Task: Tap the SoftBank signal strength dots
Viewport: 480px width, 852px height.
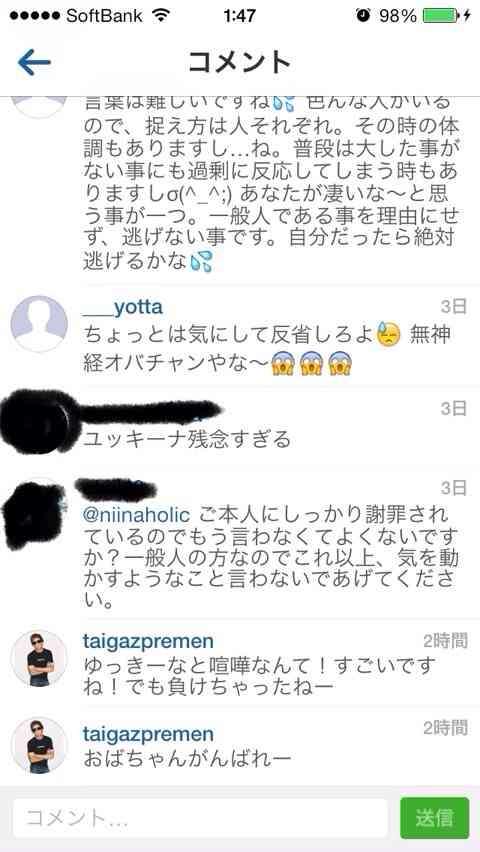Action: coord(34,16)
